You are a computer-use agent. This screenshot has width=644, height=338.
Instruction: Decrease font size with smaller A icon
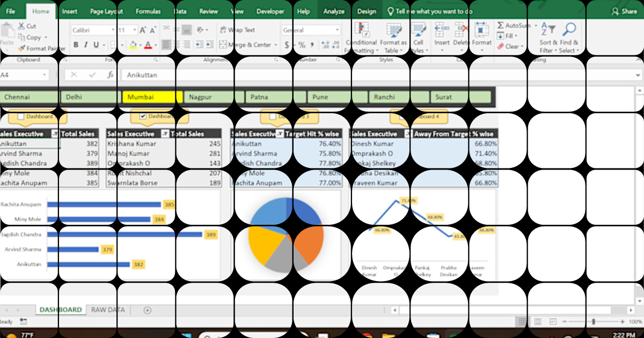(x=152, y=31)
